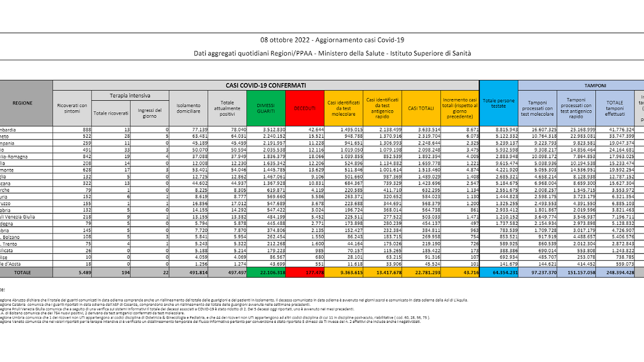Click grand total swabs 248.394.428

[x=620, y=273]
